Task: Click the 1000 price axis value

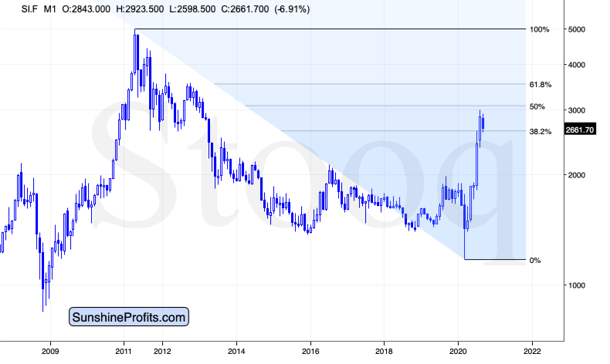Action: coord(577,285)
